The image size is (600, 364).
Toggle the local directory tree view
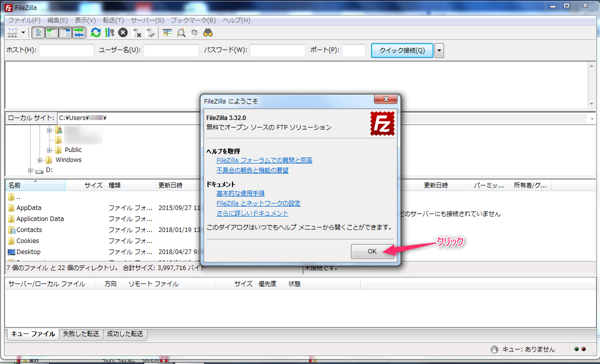pyautogui.click(x=51, y=33)
